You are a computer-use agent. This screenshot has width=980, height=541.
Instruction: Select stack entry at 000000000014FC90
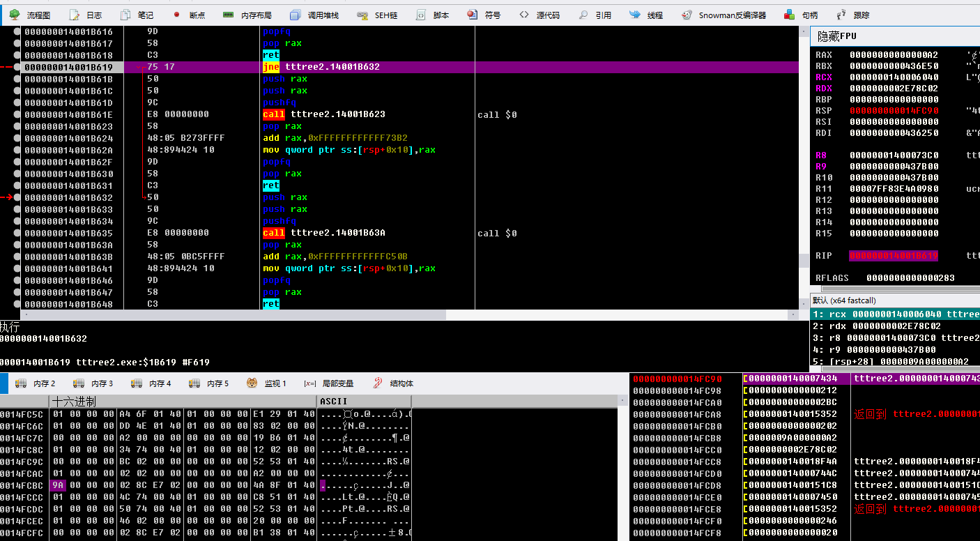(804, 379)
